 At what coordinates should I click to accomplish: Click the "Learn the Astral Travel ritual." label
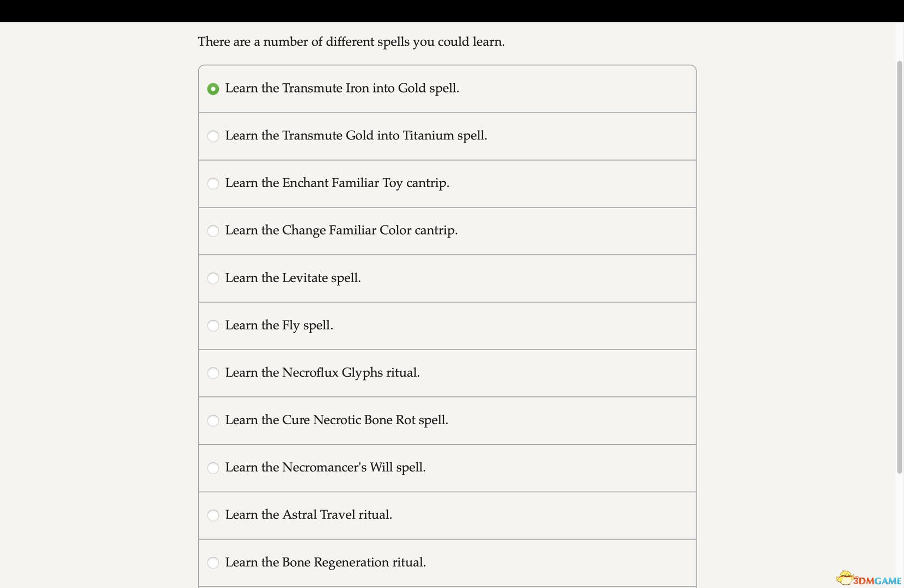coord(308,514)
